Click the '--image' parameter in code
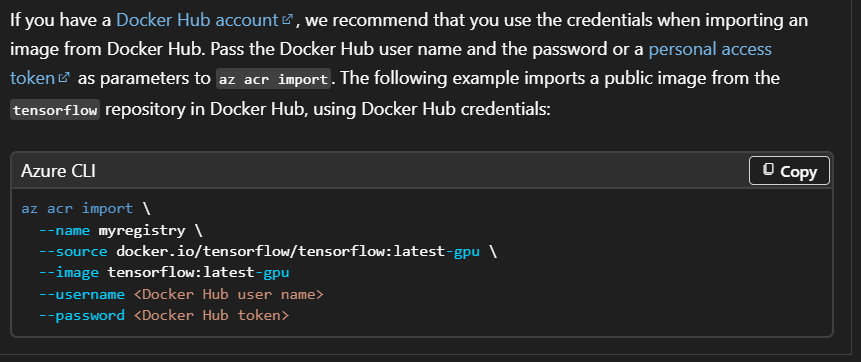 pyautogui.click(x=69, y=272)
